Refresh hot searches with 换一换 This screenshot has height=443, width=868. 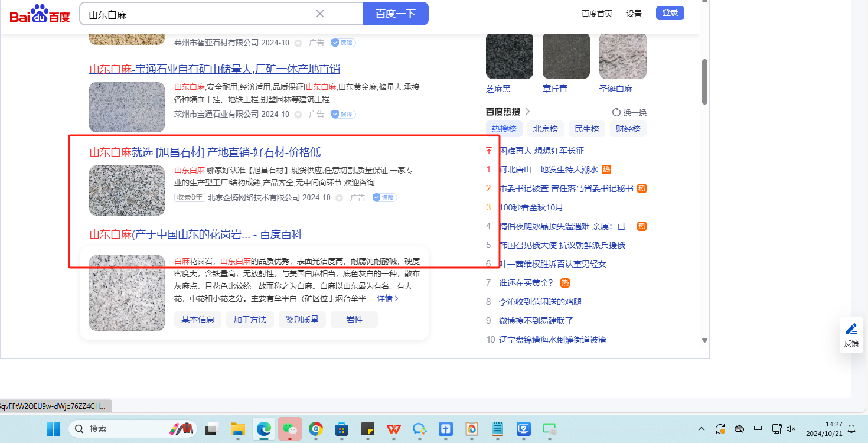coord(629,112)
